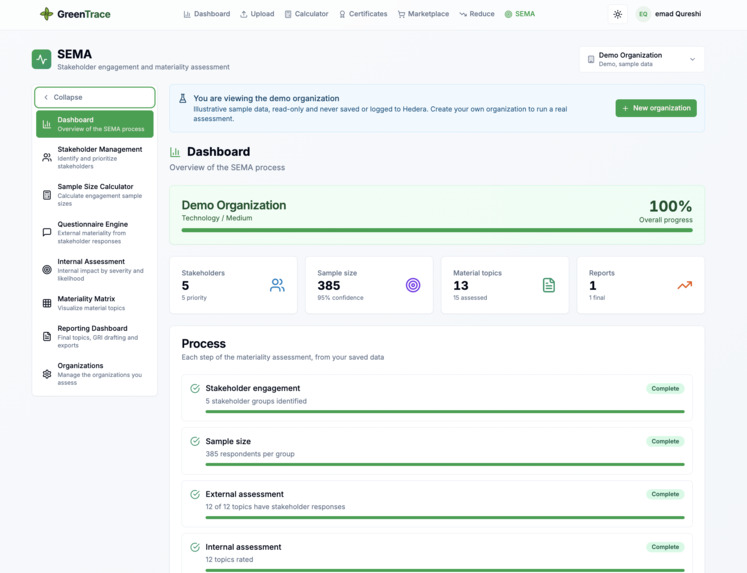Click the check icon beside External assessment

pos(195,494)
